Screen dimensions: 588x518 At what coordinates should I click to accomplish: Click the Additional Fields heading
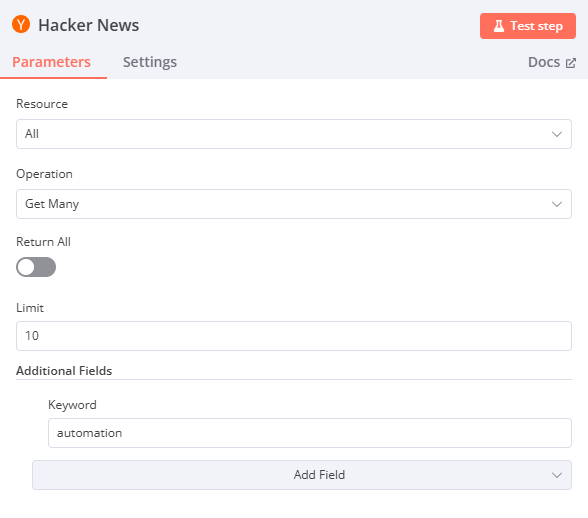(x=64, y=371)
